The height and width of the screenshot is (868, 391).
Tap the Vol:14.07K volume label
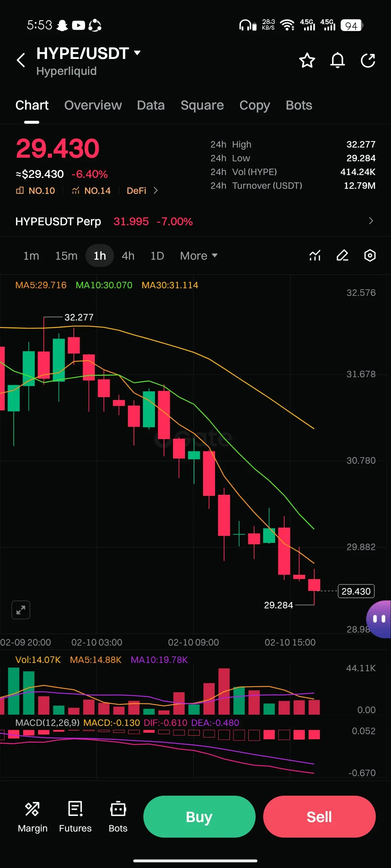click(x=38, y=660)
